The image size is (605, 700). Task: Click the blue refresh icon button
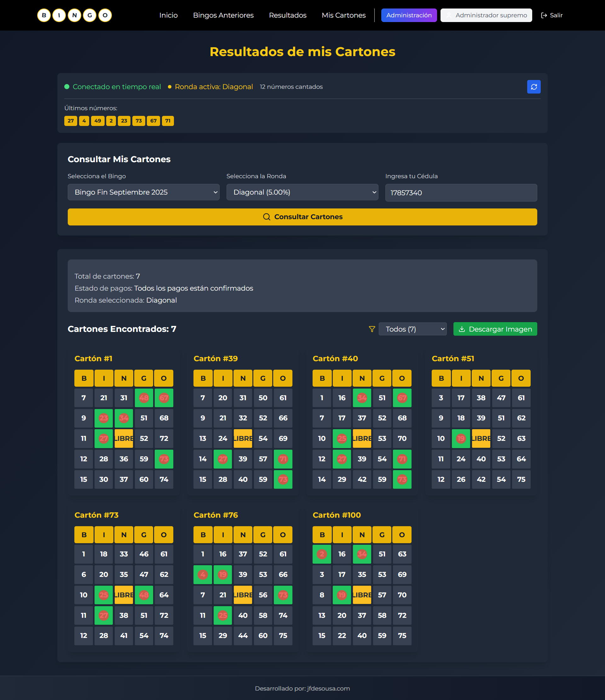click(x=534, y=87)
